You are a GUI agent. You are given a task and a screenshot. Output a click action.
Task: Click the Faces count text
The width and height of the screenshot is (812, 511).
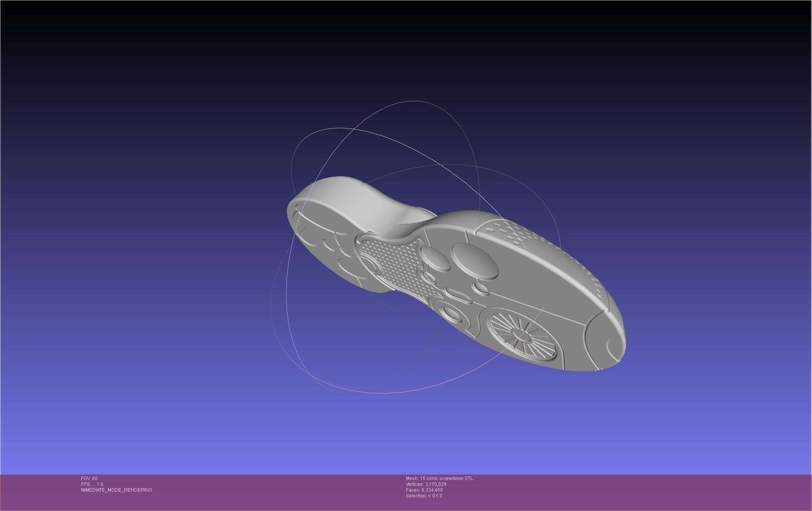point(424,490)
